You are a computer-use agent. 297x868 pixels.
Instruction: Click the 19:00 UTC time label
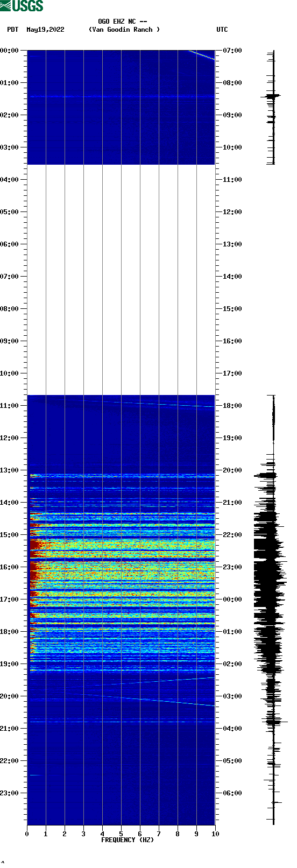[x=232, y=438]
